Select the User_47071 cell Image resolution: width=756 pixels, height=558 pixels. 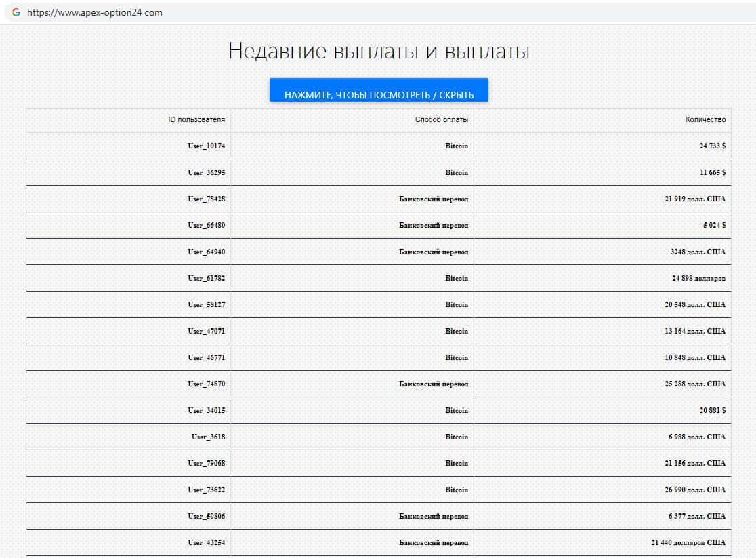point(206,332)
